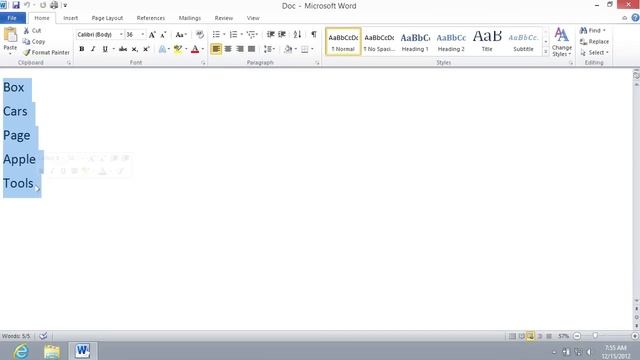This screenshot has width=640, height=360.
Task: Toggle italic formatting
Action: click(x=93, y=49)
